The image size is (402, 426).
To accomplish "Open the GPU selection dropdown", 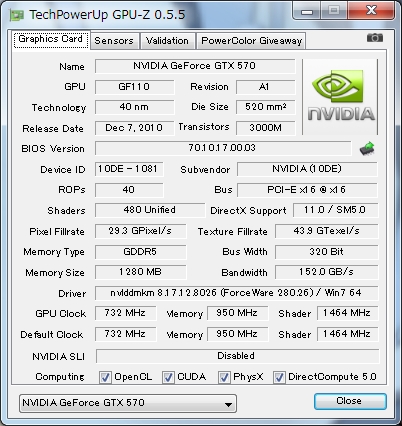I will (x=128, y=403).
